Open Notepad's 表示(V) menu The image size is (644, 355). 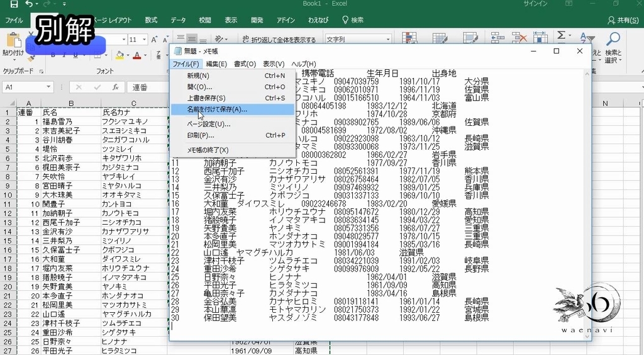274,64
